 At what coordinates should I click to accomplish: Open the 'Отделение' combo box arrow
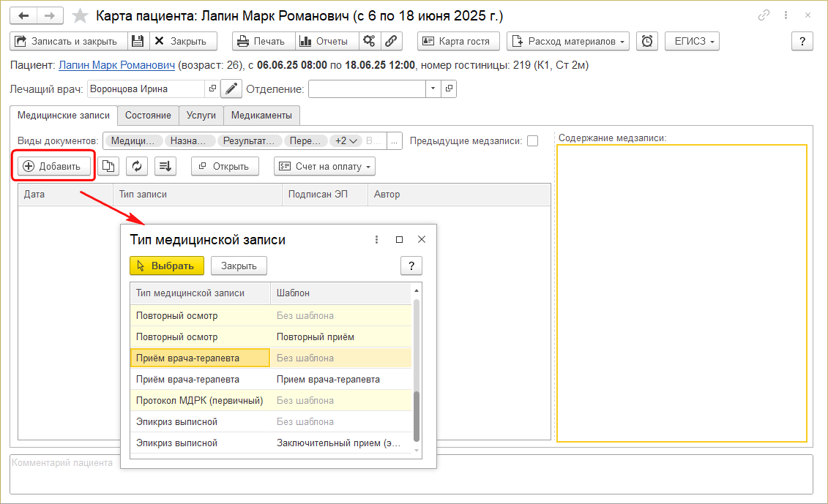pyautogui.click(x=433, y=89)
